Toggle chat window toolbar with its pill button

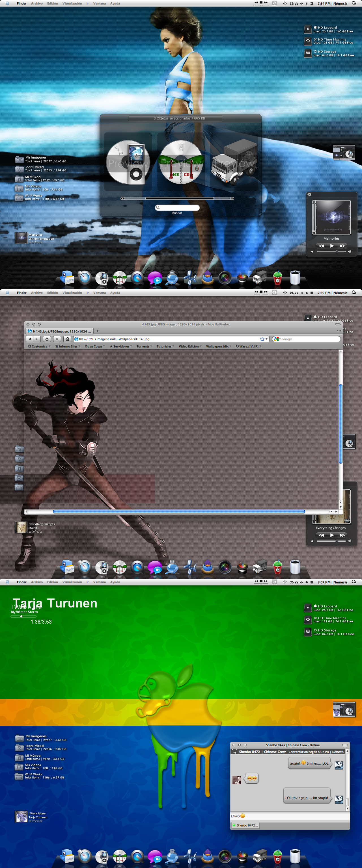click(x=344, y=745)
